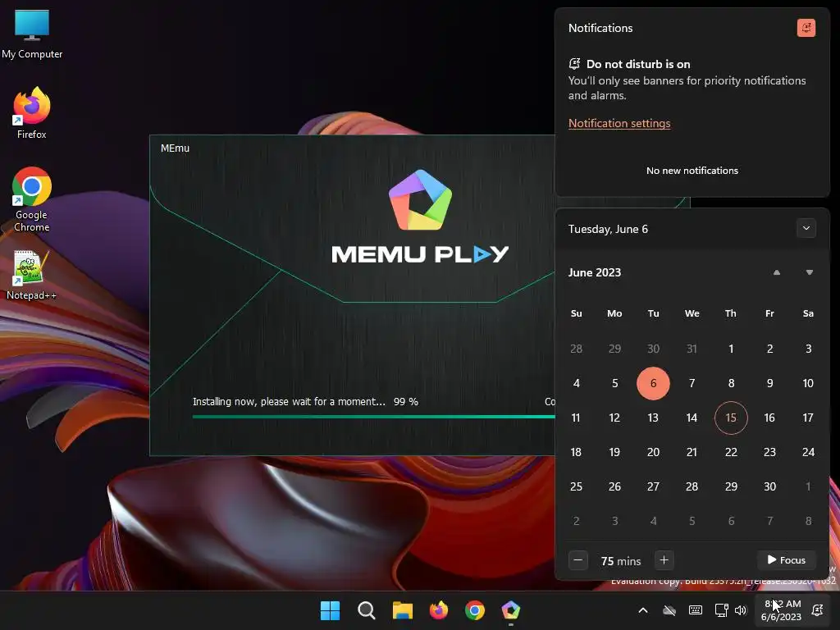Open Notepad++ desktop shortcut
The height and width of the screenshot is (630, 840).
click(x=32, y=276)
